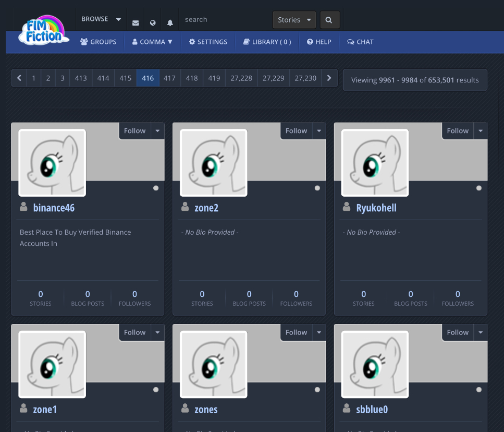Open the globe feed icon

[153, 23]
